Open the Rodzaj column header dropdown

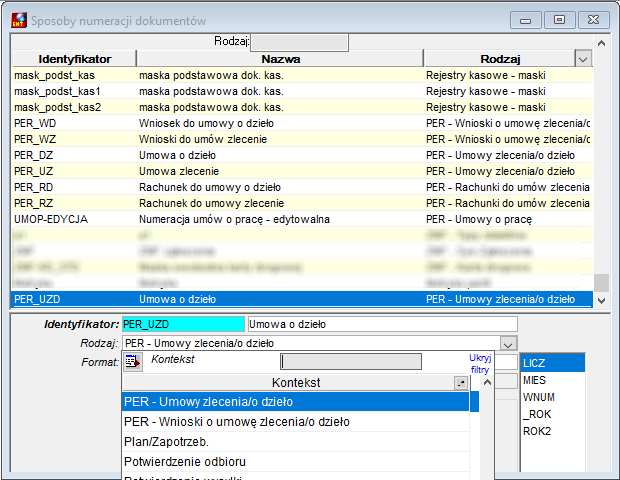(x=583, y=59)
